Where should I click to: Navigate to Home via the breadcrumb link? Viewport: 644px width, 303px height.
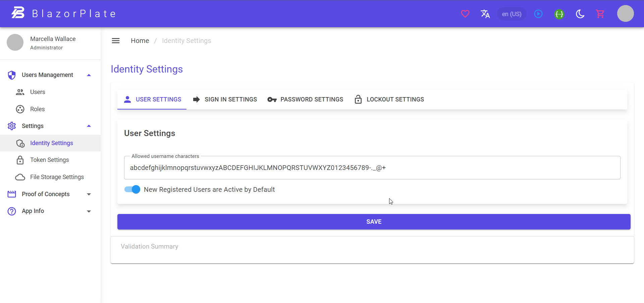pyautogui.click(x=140, y=40)
